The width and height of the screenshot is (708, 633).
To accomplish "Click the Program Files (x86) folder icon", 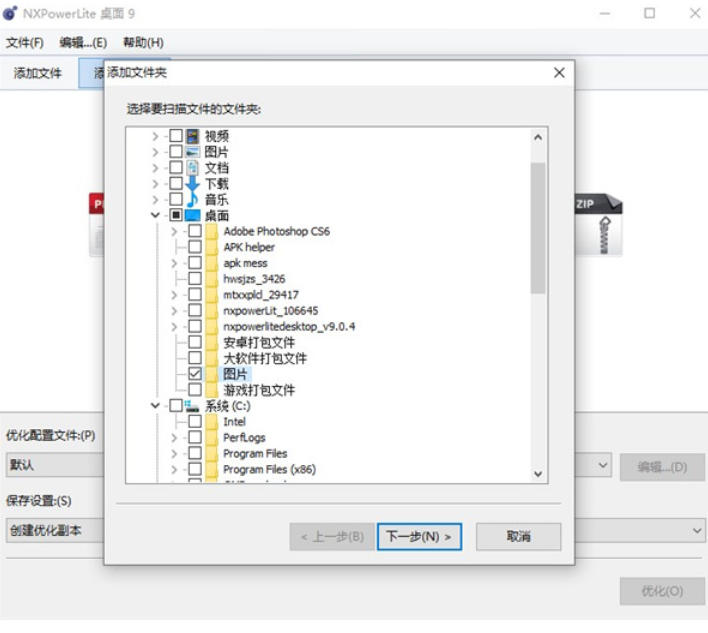I will click(x=211, y=469).
